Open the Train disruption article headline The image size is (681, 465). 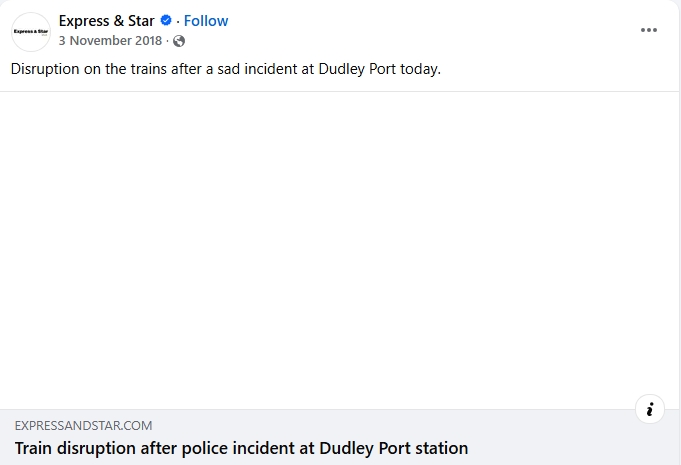(x=241, y=447)
